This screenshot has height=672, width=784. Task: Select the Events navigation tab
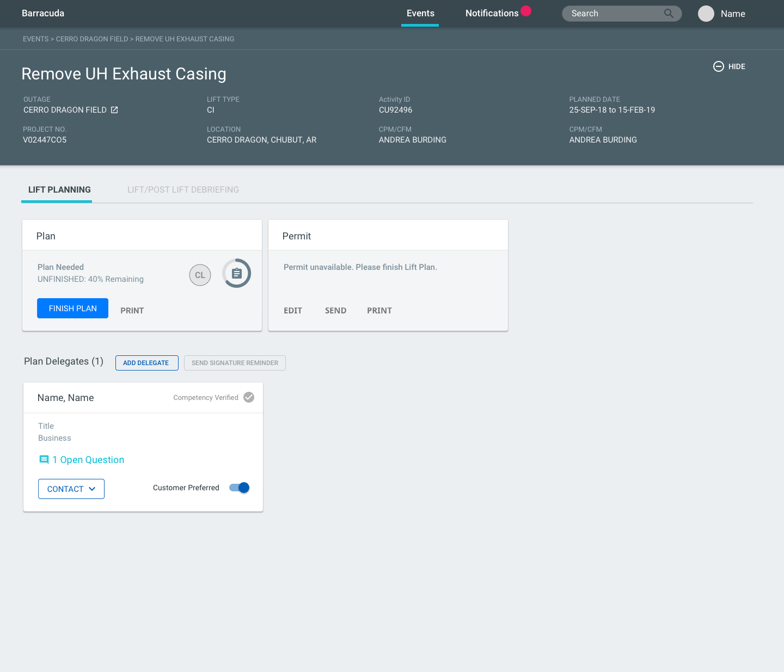pos(420,13)
